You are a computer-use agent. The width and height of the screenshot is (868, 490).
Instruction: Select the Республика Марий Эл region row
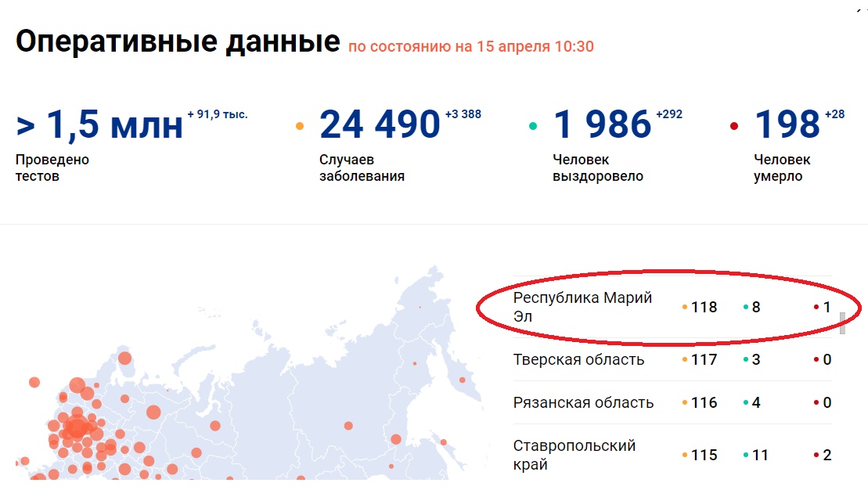(x=583, y=306)
